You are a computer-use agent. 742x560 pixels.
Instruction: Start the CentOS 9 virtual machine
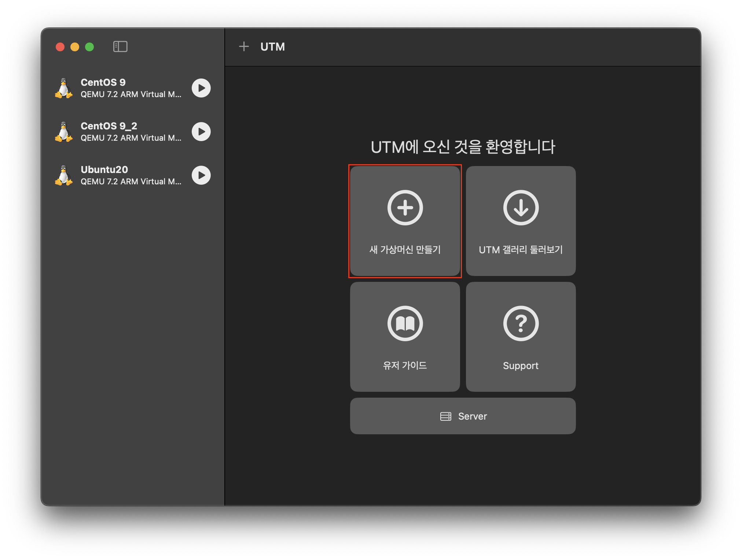pyautogui.click(x=201, y=88)
